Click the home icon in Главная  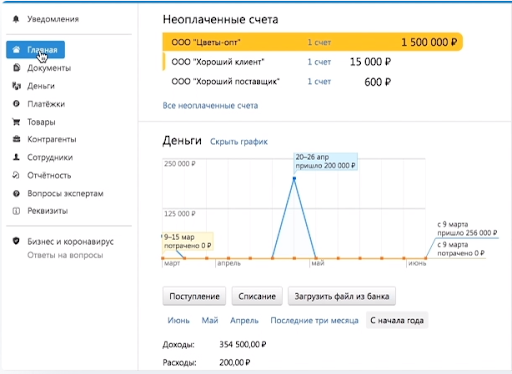pyautogui.click(x=16, y=50)
